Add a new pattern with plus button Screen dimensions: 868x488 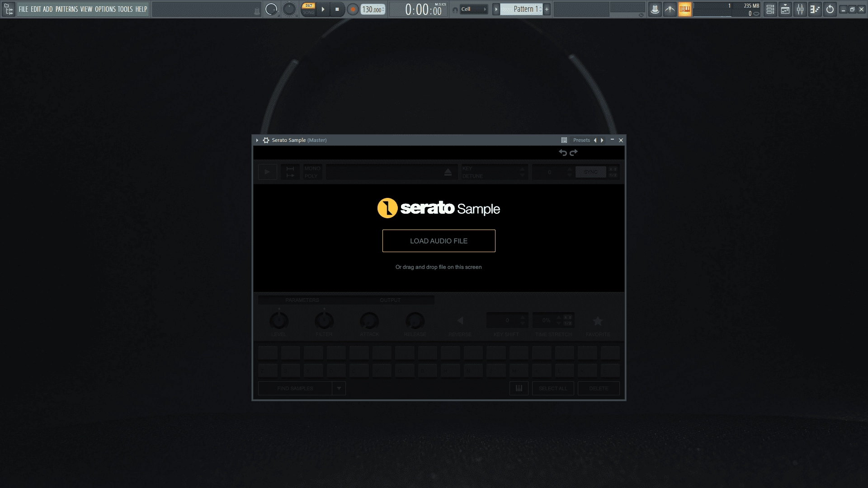(547, 9)
